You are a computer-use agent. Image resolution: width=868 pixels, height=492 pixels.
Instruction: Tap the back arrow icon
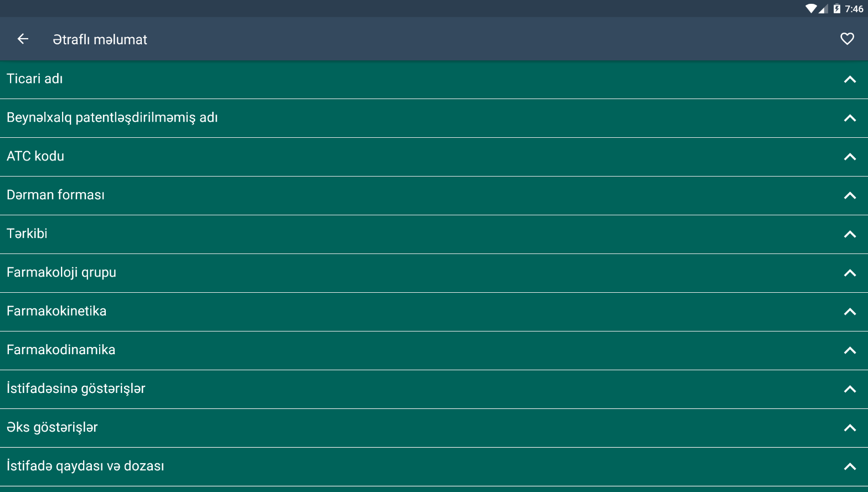pos(23,39)
